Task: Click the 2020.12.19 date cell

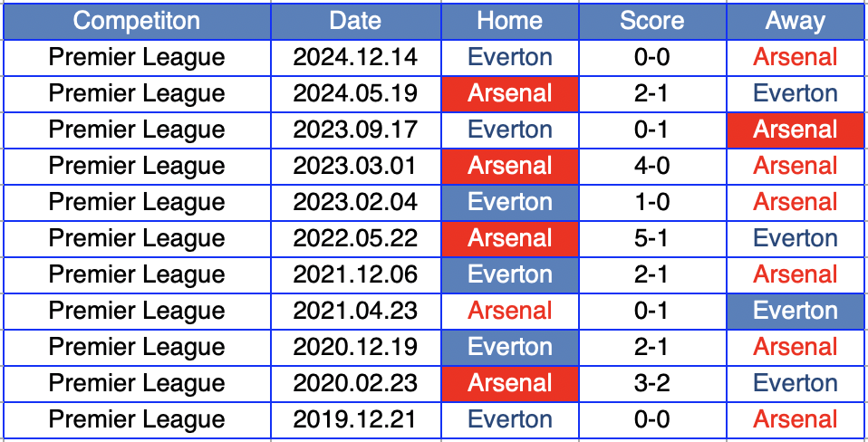Action: pyautogui.click(x=355, y=347)
